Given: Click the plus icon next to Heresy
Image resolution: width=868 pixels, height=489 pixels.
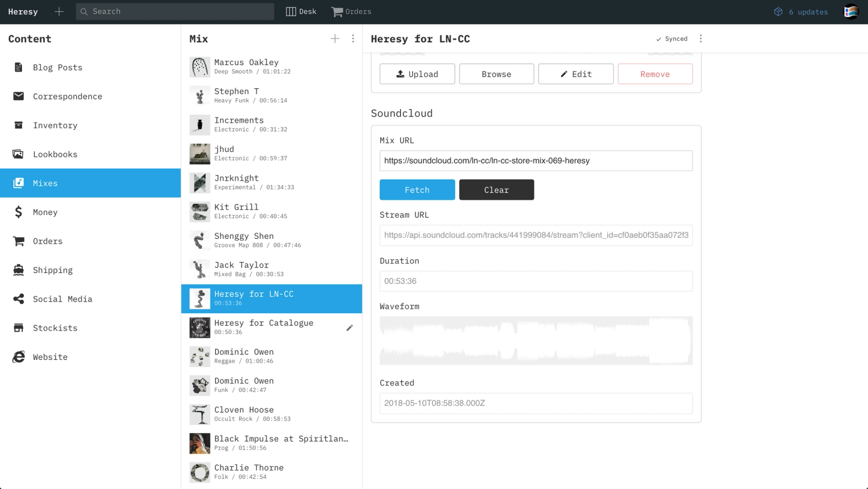Looking at the screenshot, I should pyautogui.click(x=59, y=12).
